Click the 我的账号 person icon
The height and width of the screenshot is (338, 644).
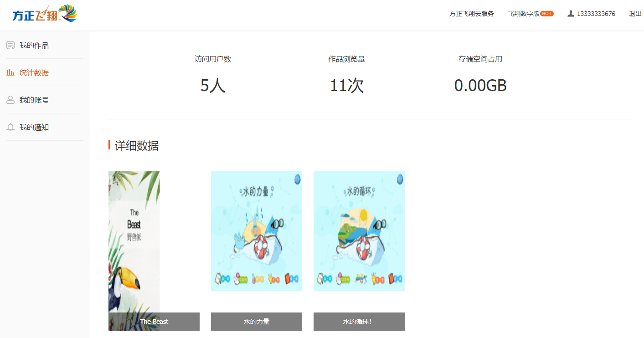coord(10,100)
